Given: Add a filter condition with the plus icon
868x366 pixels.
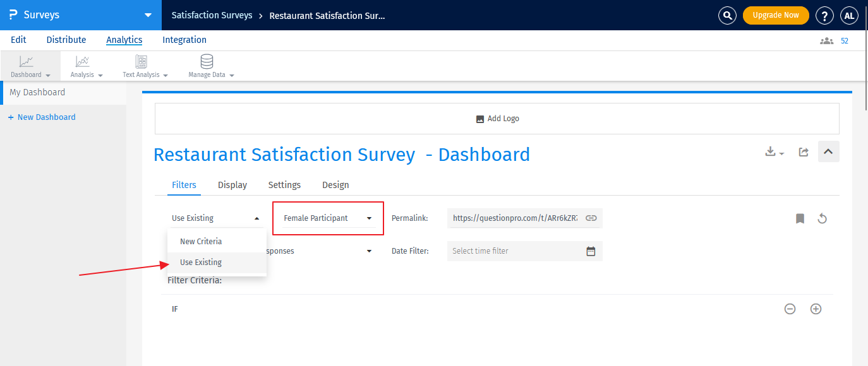Looking at the screenshot, I should tap(816, 309).
